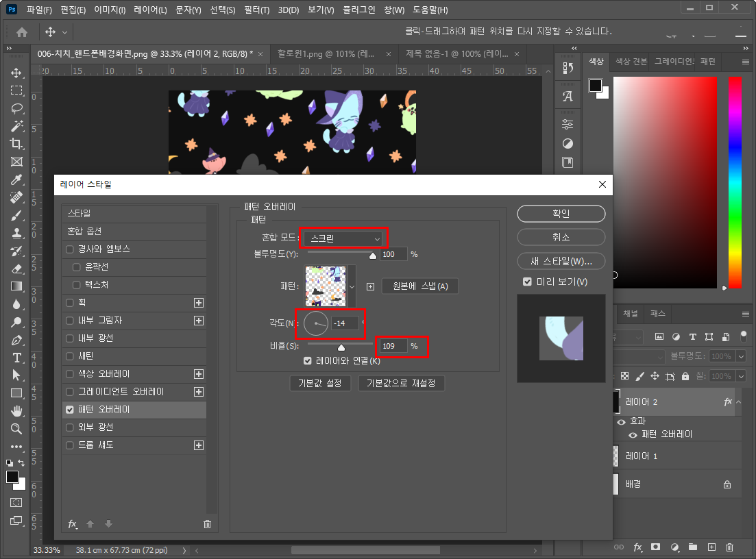Select the Dodge tool
This screenshot has width=756, height=559.
pyautogui.click(x=16, y=323)
